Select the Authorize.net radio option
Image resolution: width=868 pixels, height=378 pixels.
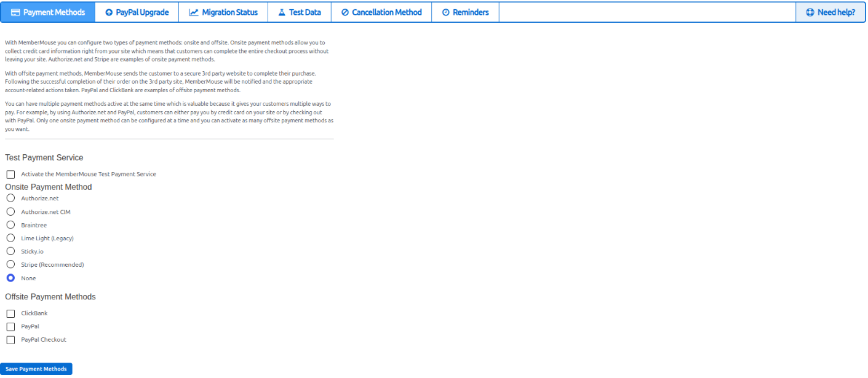click(10, 199)
